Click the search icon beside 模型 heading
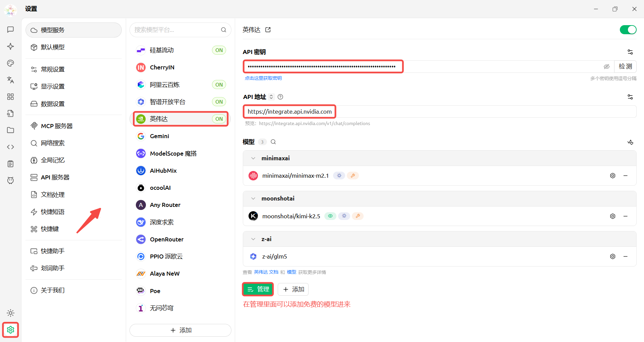644x342 pixels. [x=273, y=142]
